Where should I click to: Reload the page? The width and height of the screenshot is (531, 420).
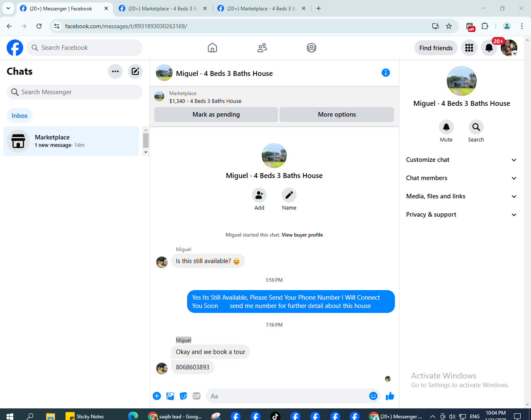pyautogui.click(x=39, y=26)
